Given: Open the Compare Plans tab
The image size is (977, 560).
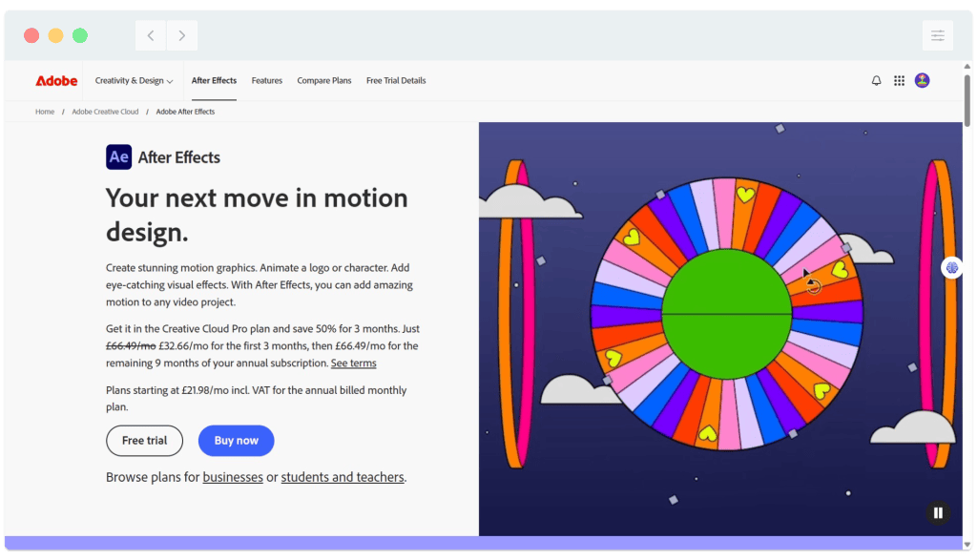Looking at the screenshot, I should (324, 81).
